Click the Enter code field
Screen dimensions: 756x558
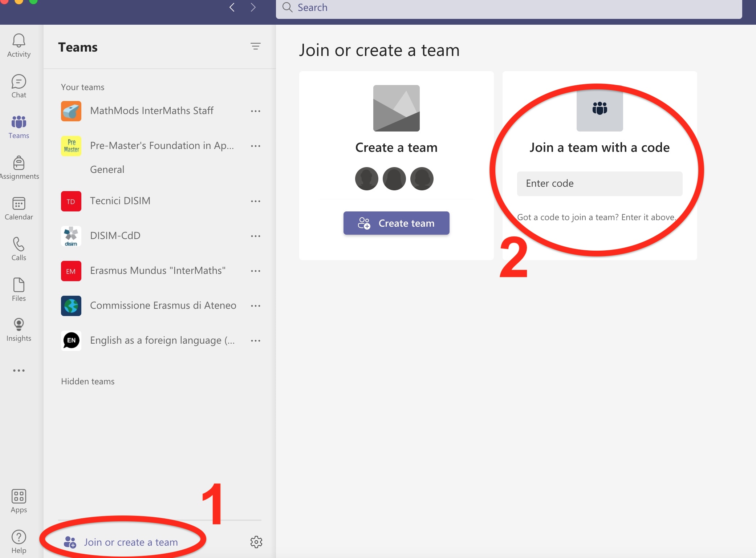pos(600,183)
